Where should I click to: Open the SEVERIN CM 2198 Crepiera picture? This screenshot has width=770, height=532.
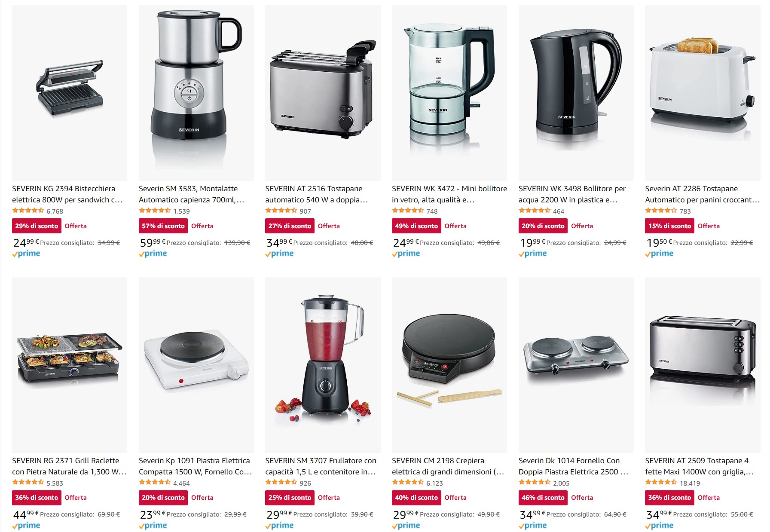click(449, 365)
